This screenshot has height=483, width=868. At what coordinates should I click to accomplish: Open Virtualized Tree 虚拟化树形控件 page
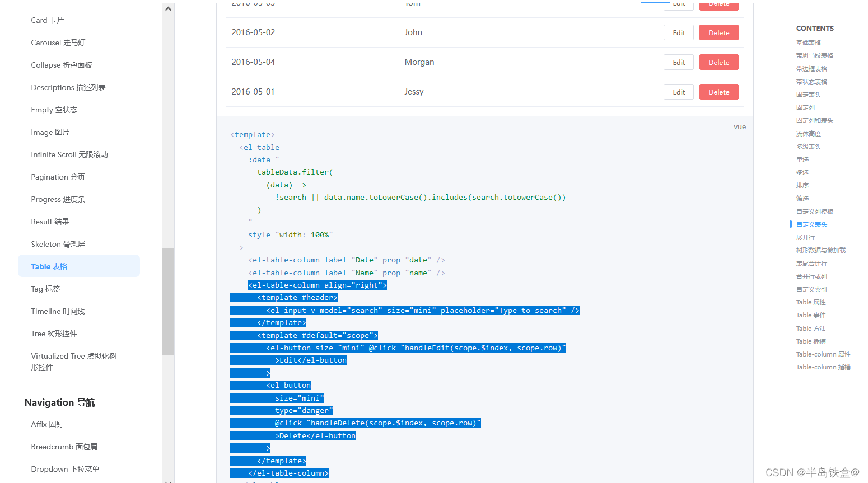click(74, 362)
